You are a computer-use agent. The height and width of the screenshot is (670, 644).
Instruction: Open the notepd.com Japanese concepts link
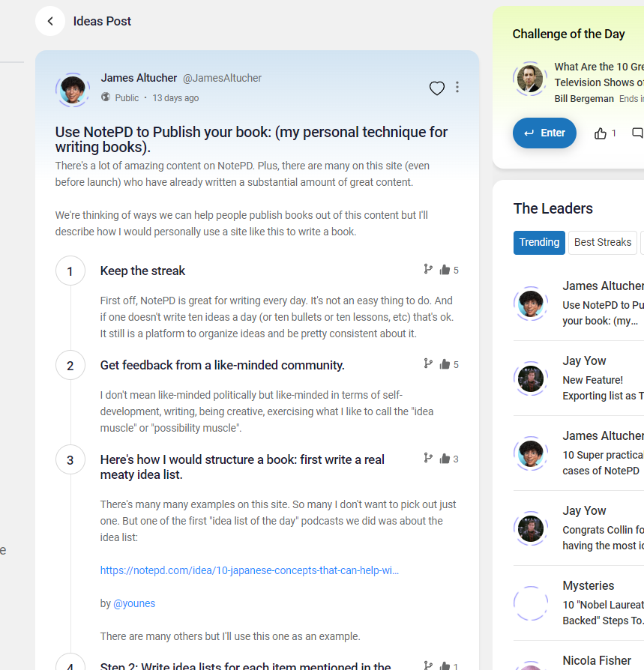250,570
